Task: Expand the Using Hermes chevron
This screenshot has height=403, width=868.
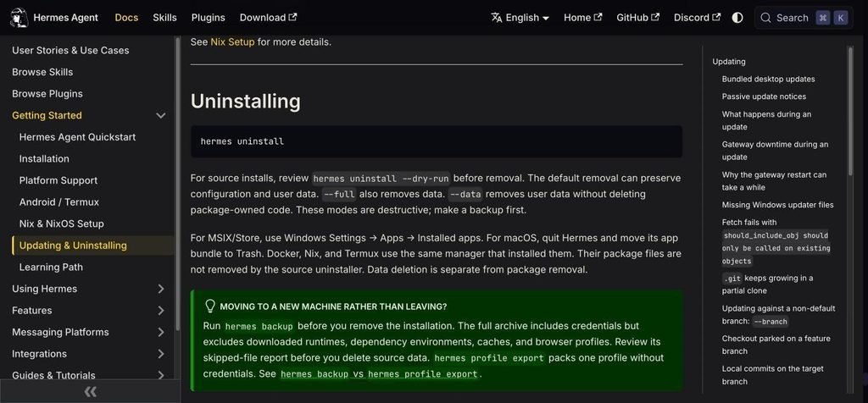Action: tap(160, 289)
